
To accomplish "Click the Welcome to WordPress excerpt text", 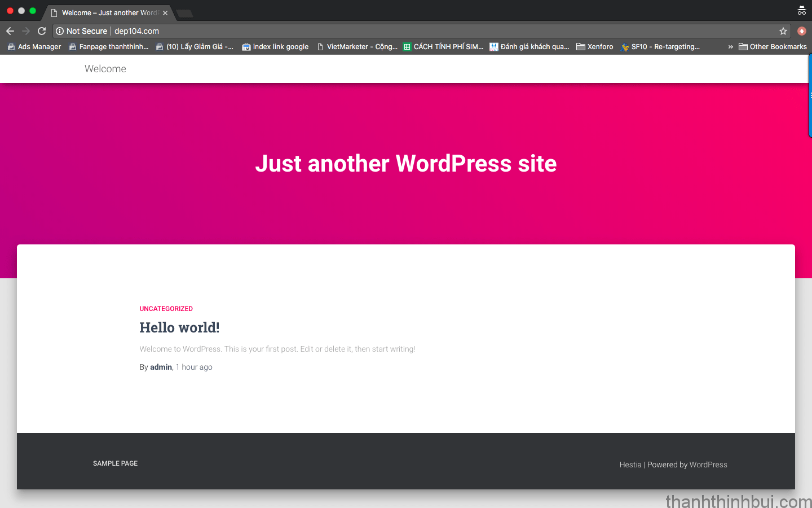I will pos(277,349).
